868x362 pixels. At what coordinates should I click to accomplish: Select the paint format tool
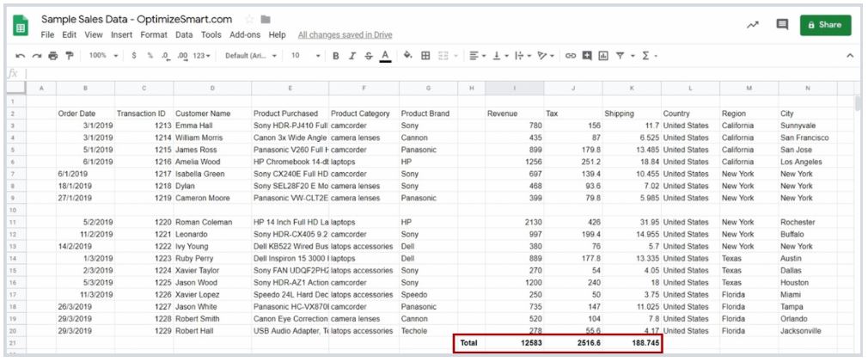[70, 56]
